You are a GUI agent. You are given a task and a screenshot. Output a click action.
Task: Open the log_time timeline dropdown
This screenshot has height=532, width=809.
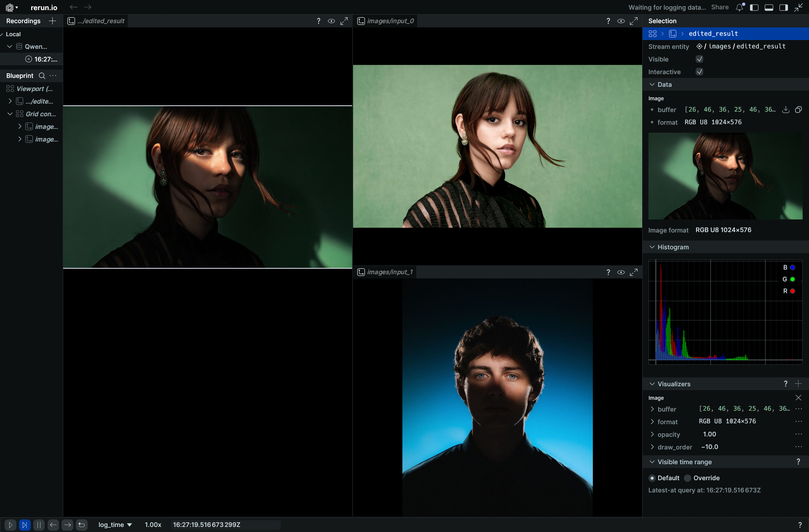(x=115, y=525)
